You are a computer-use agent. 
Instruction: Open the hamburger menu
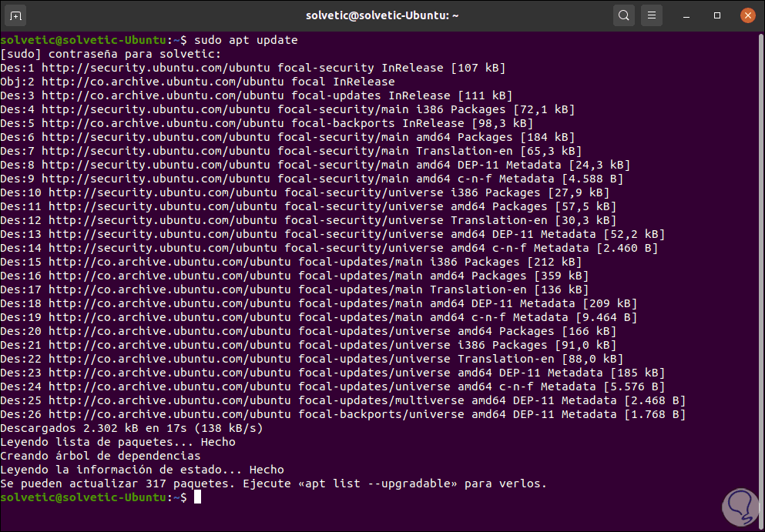tap(651, 15)
